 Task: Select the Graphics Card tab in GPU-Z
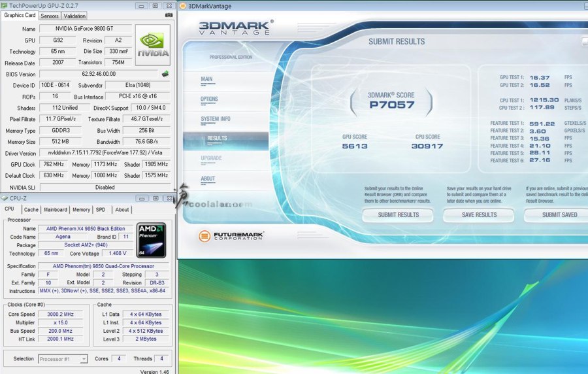20,15
